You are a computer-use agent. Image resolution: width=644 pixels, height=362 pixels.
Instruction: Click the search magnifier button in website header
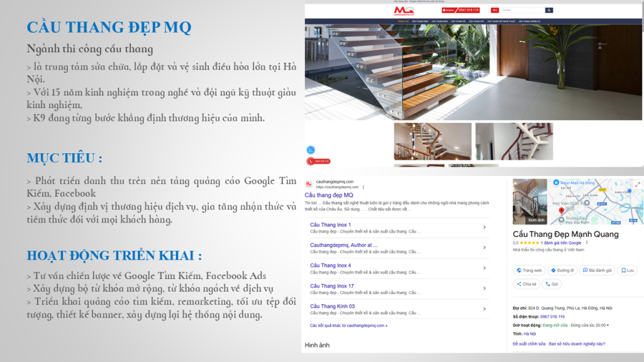click(x=548, y=10)
